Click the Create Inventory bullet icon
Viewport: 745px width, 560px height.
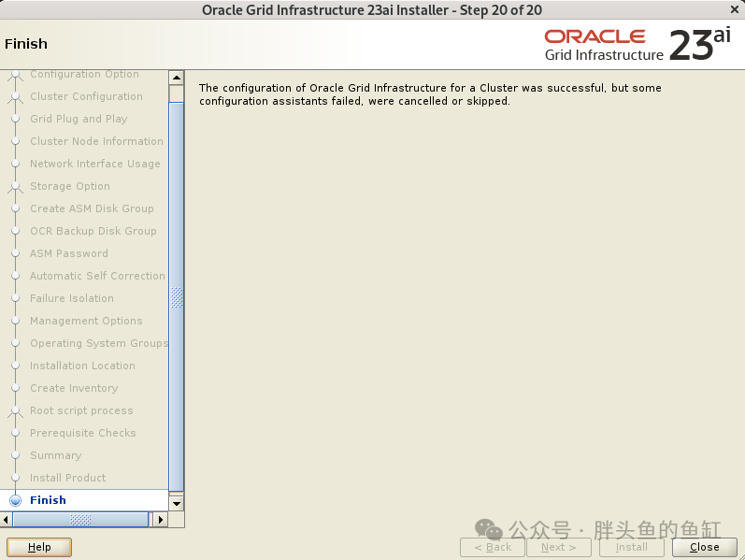(x=16, y=388)
